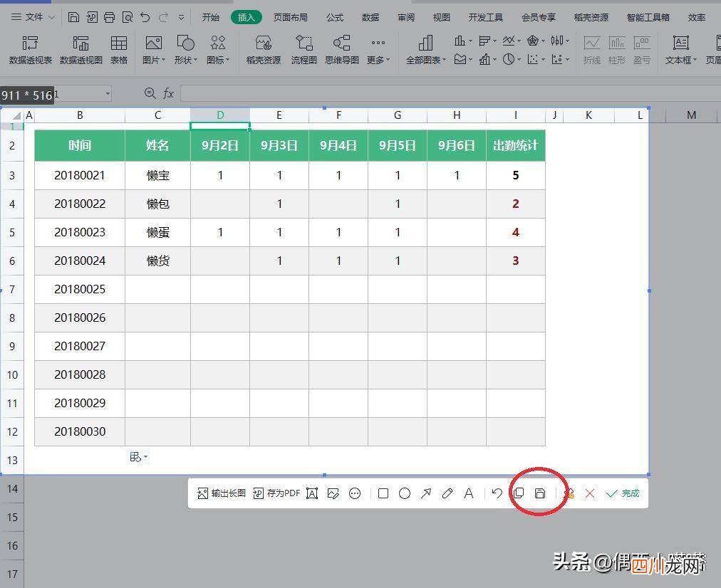The width and height of the screenshot is (721, 588).
Task: Open the 文件 menu dropdown
Action: (x=33, y=18)
